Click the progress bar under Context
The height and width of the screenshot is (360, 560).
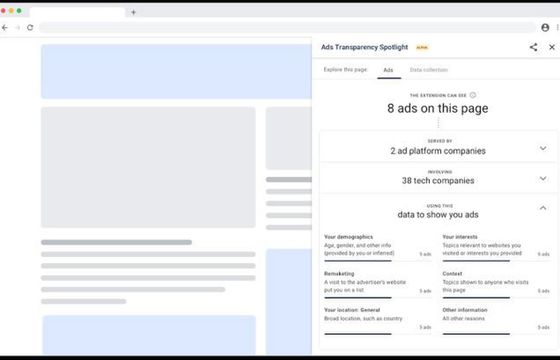coord(496,298)
